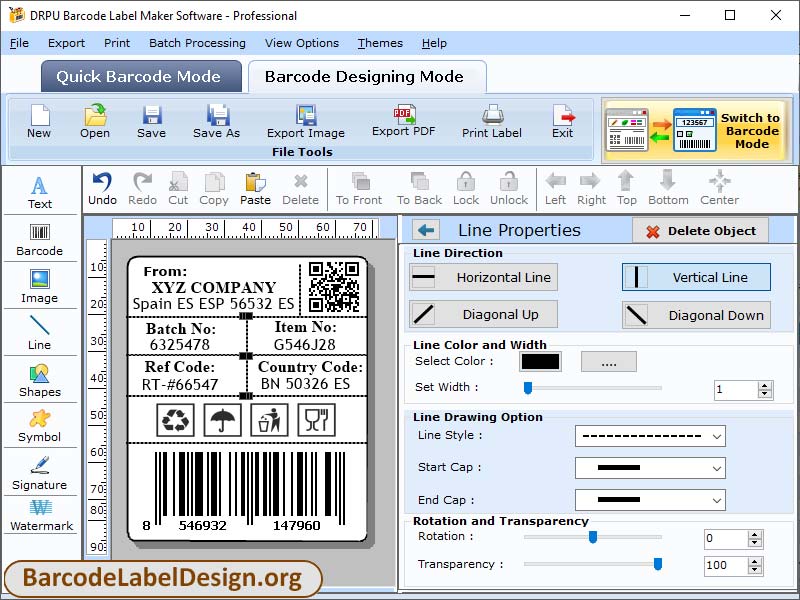Increase Set Width with up spinner
Viewport: 800px width, 600px height.
[764, 386]
